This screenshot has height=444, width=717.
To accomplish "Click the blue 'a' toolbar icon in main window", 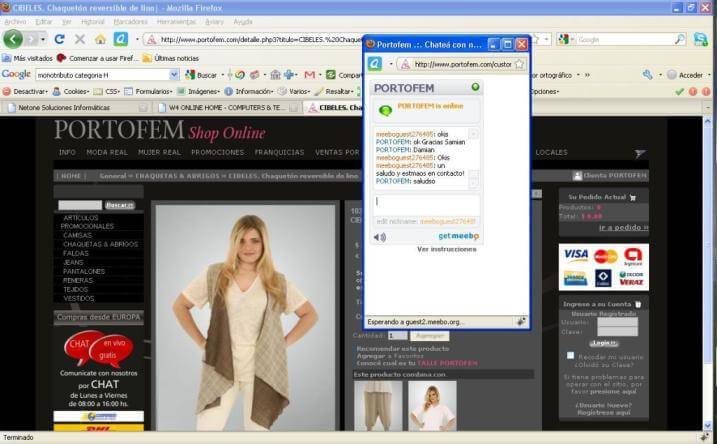I will coord(121,39).
